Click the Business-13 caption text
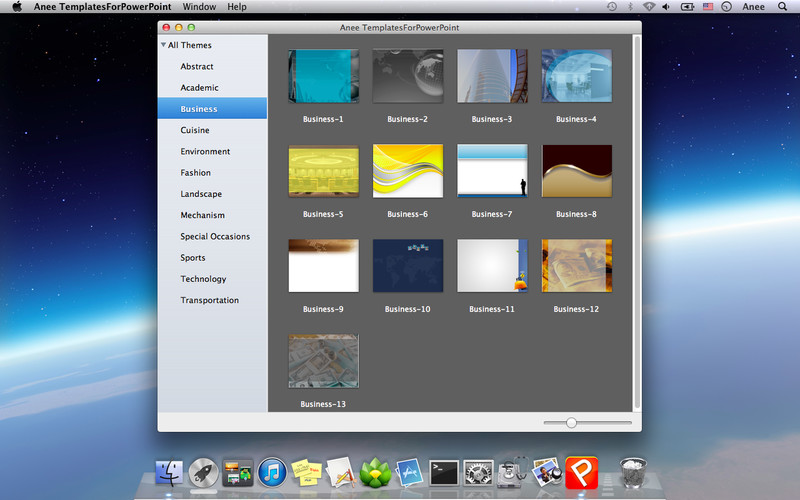Image resolution: width=800 pixels, height=500 pixels. tap(323, 404)
